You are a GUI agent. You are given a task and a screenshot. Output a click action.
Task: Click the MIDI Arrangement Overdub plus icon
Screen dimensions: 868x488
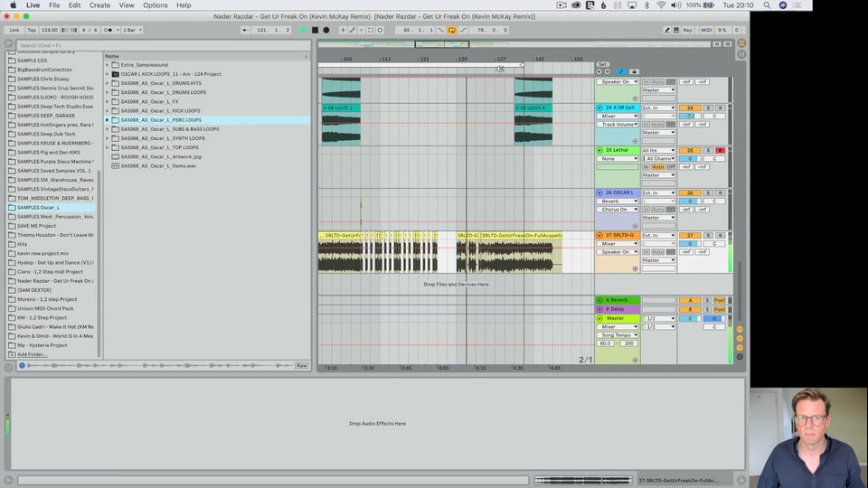pos(343,30)
